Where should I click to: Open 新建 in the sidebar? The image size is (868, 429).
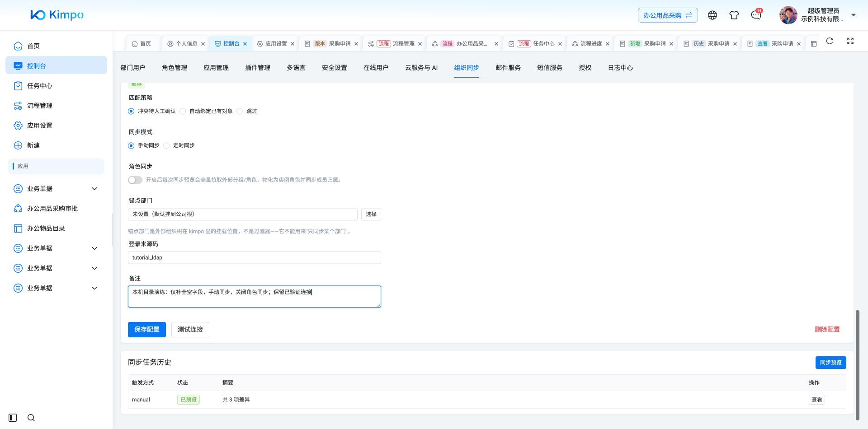pyautogui.click(x=56, y=145)
